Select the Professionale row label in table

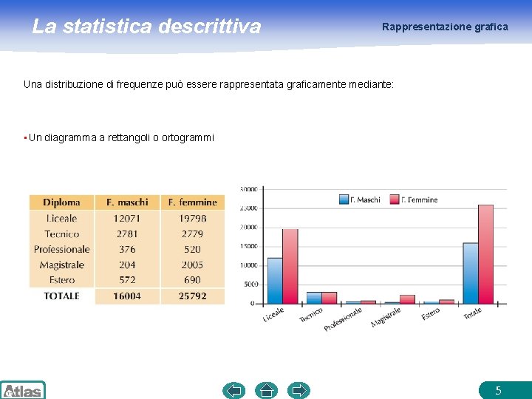[61, 250]
